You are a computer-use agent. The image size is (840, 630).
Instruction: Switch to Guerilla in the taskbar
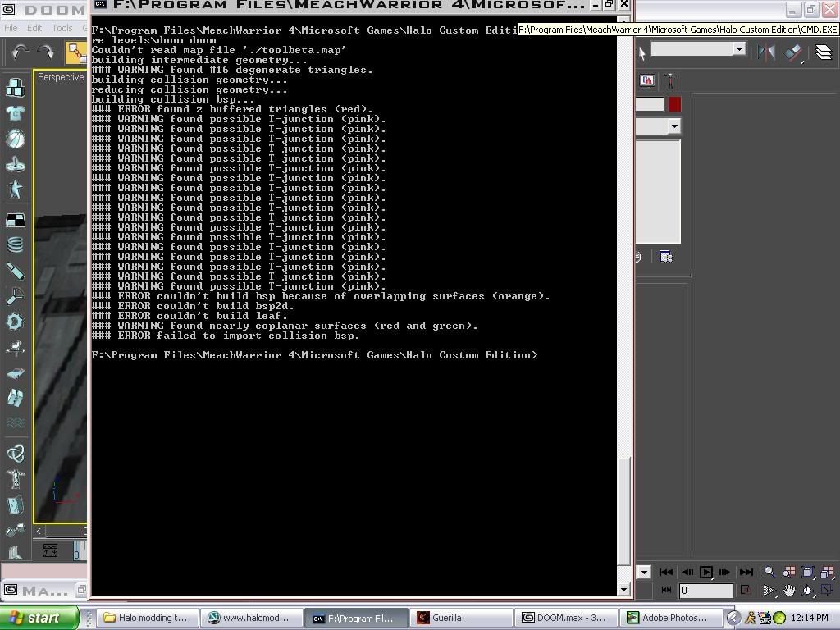point(461,618)
